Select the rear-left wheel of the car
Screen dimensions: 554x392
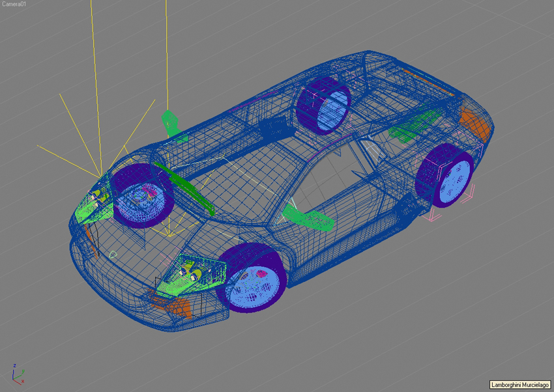(324, 105)
